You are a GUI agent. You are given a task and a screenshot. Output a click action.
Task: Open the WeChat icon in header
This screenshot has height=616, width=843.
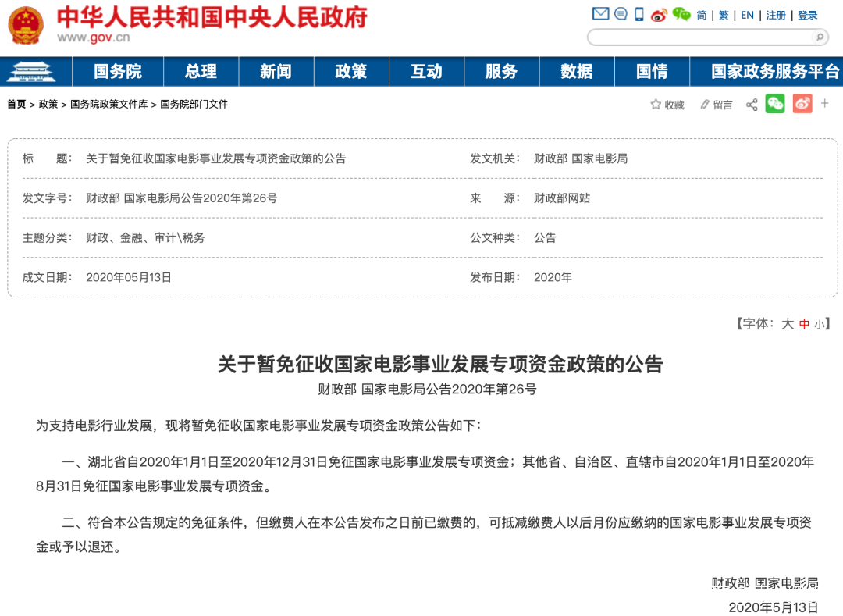pos(681,15)
